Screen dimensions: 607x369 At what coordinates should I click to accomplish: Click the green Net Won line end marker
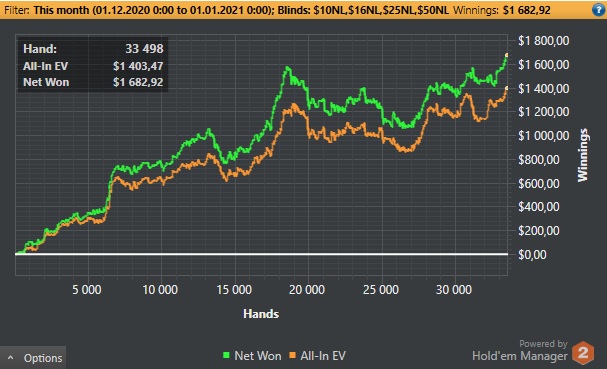(506, 55)
